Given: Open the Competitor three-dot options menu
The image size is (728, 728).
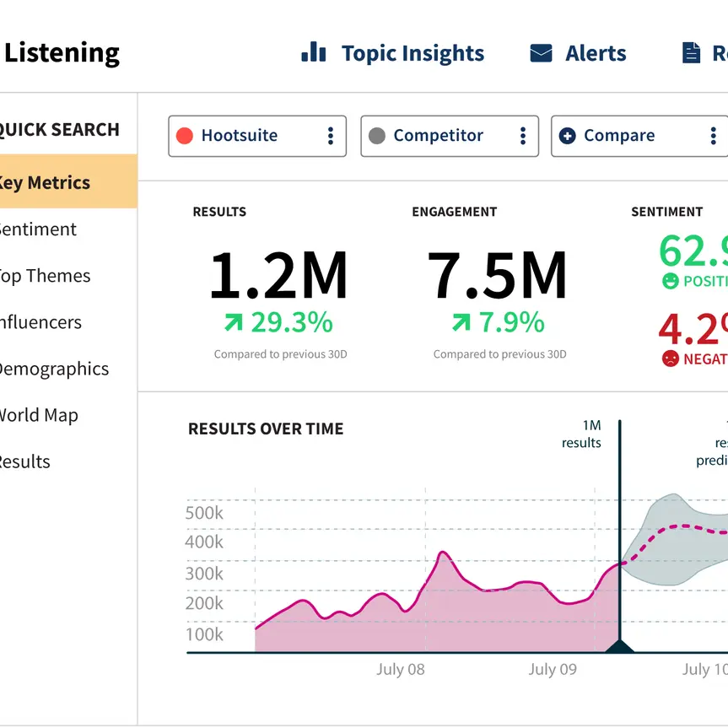Looking at the screenshot, I should pyautogui.click(x=523, y=136).
